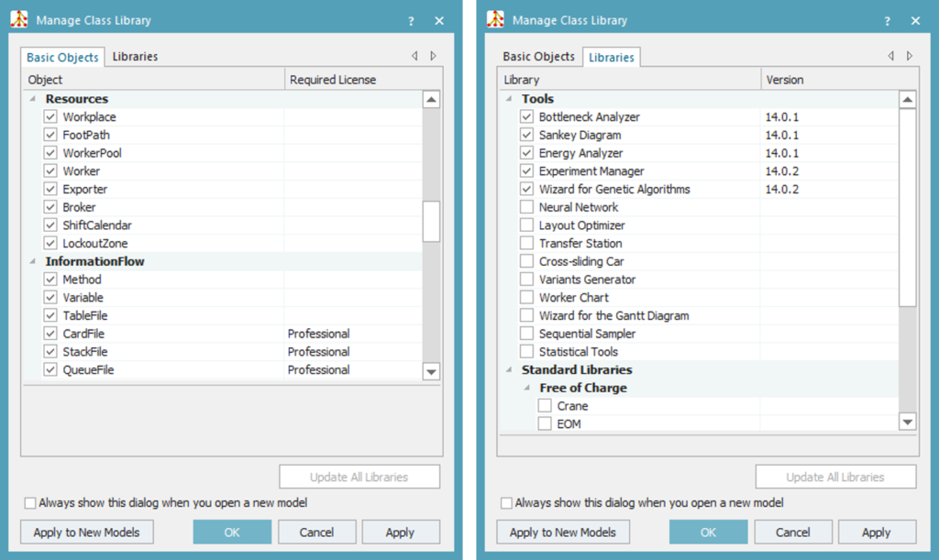The width and height of the screenshot is (939, 560).
Task: Disable the Experiment Manager library checkbox
Action: pyautogui.click(x=526, y=171)
